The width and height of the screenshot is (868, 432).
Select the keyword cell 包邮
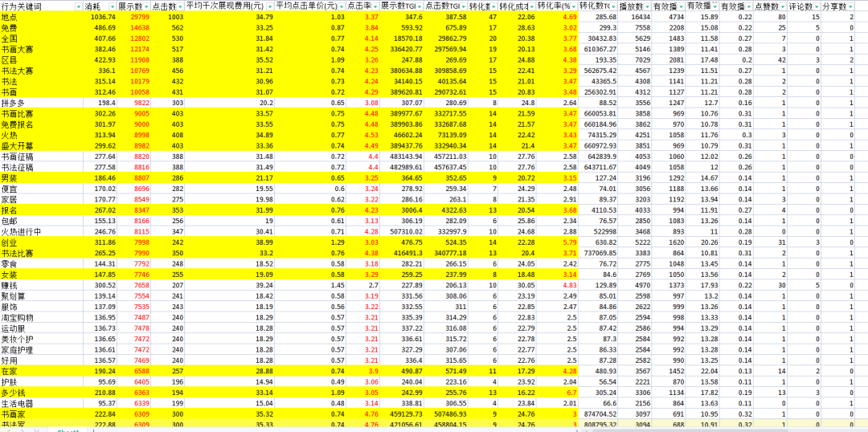point(42,221)
